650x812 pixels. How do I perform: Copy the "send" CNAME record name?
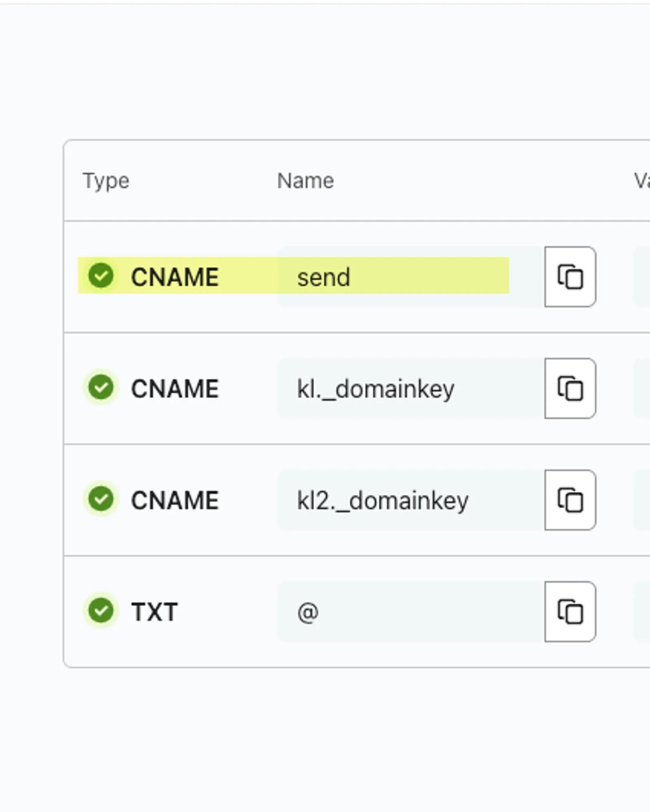pyautogui.click(x=570, y=276)
